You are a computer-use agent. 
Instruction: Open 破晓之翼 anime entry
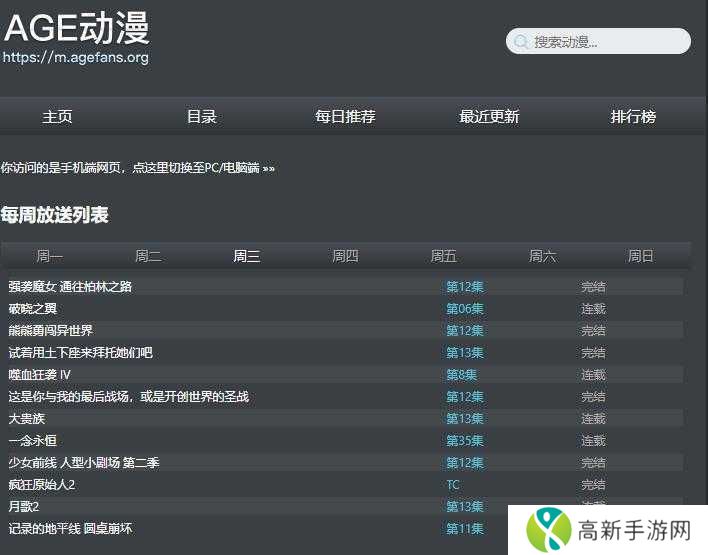tap(33, 308)
